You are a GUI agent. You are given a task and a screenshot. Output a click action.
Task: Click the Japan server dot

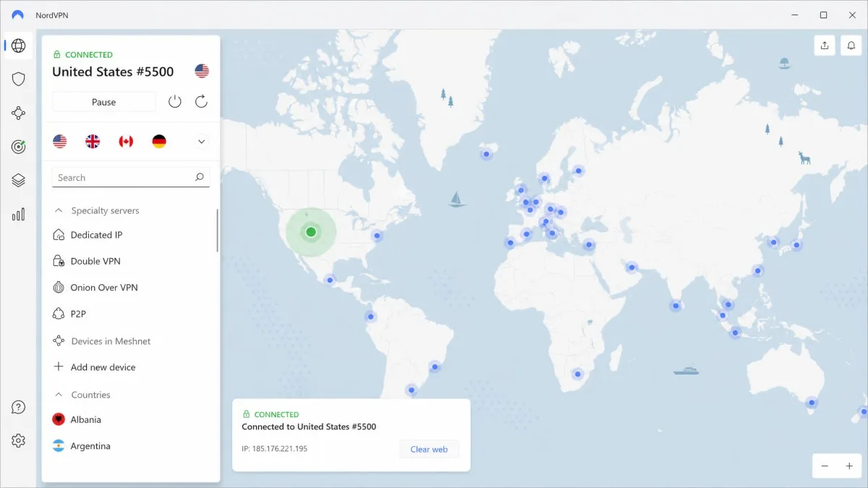(x=796, y=245)
